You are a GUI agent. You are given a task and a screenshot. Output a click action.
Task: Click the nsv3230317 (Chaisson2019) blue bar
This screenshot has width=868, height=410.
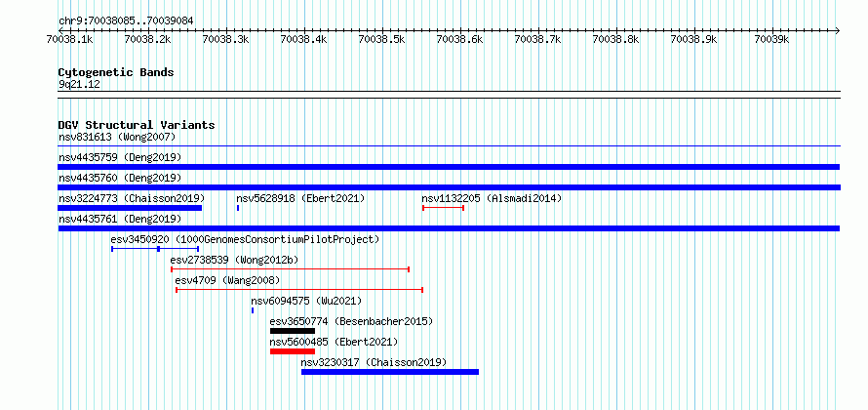[x=390, y=372]
